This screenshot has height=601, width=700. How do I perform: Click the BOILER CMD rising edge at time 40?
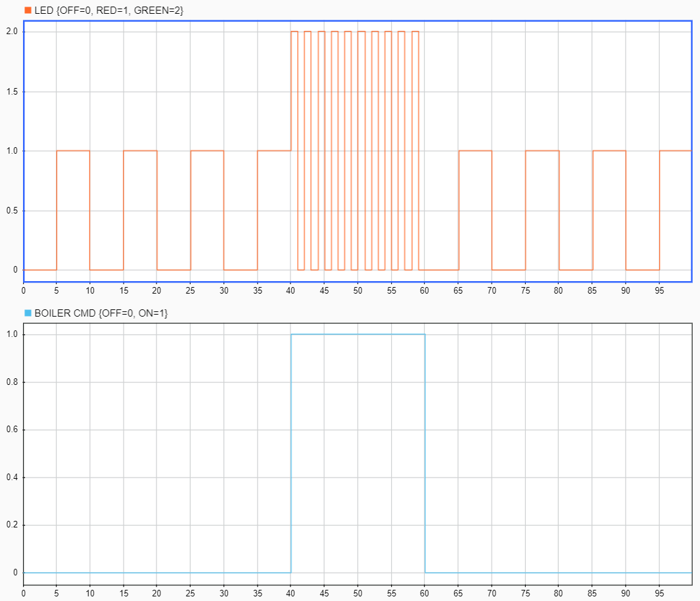(291, 453)
